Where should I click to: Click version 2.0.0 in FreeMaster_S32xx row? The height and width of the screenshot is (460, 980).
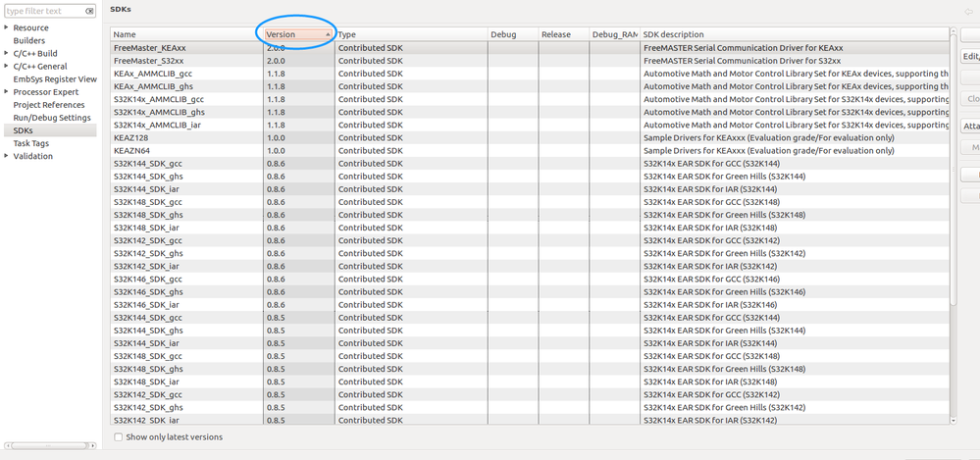[x=276, y=61]
